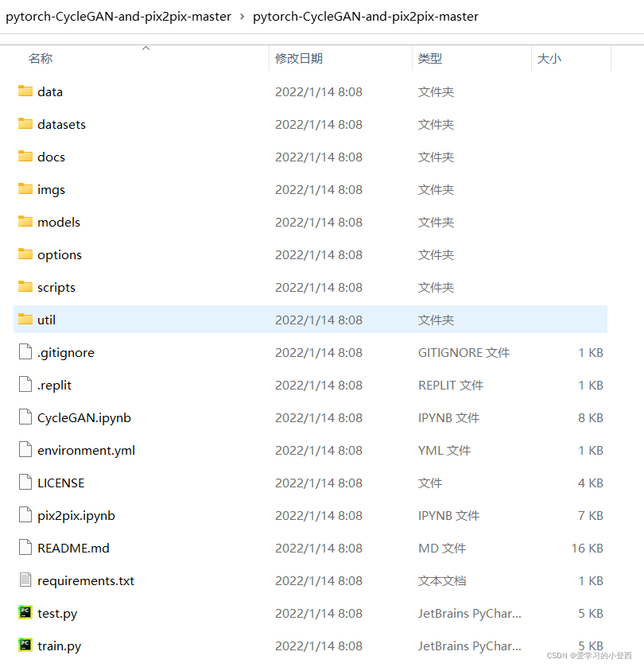The image size is (644, 667).
Task: Click the 'MD 文件' type cell
Action: pos(442,548)
